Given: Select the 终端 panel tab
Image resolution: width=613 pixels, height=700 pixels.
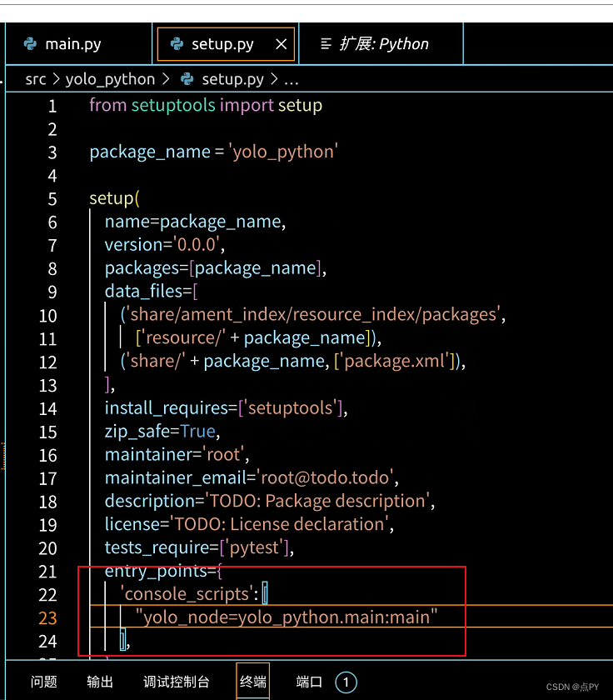Looking at the screenshot, I should pyautogui.click(x=252, y=682).
